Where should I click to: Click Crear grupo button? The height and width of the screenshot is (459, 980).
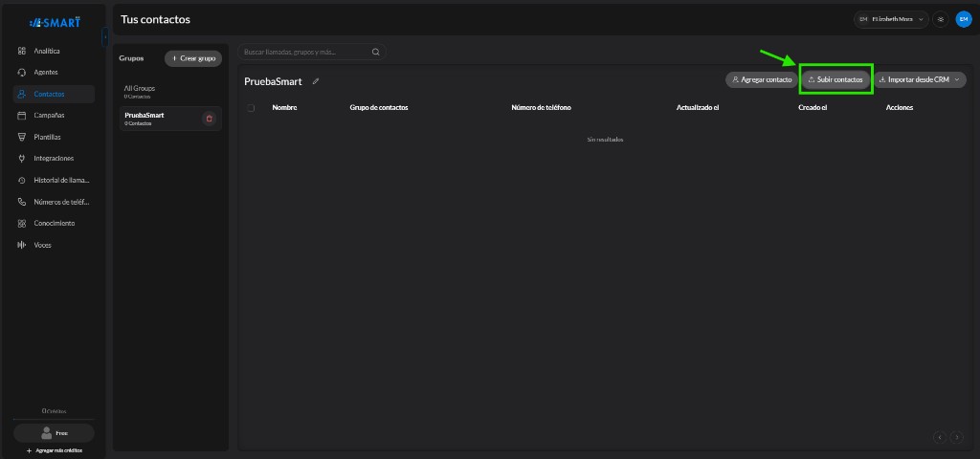193,58
